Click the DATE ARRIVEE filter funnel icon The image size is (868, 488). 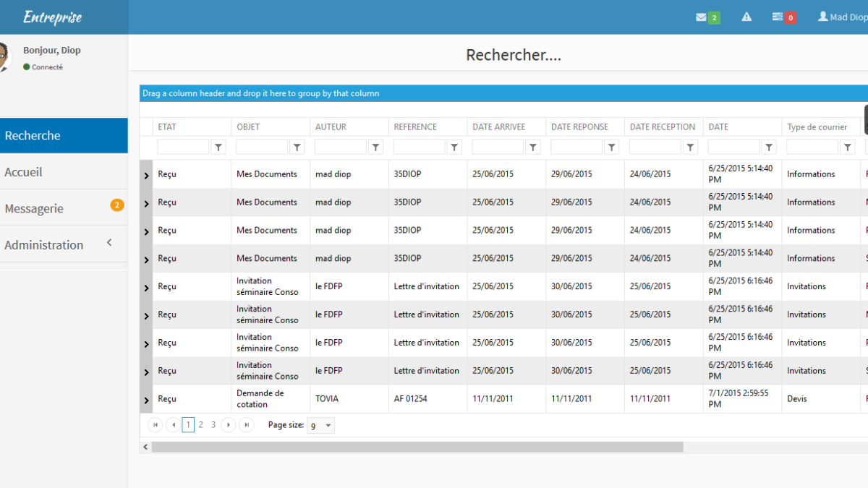(x=533, y=147)
